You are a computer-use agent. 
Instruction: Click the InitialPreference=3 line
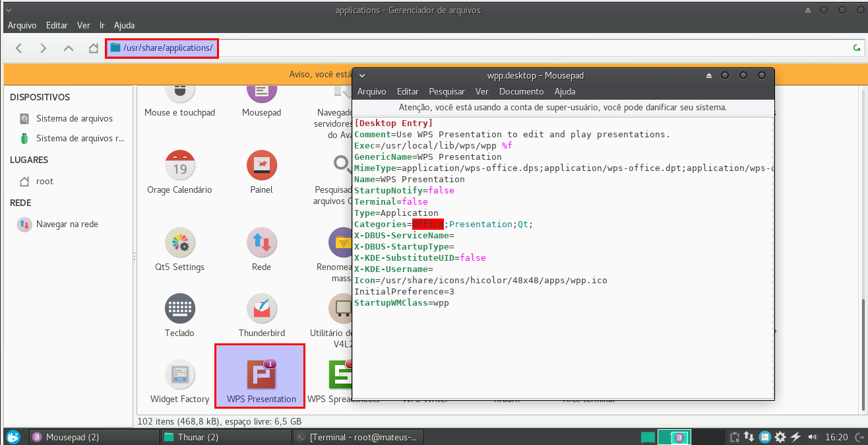tap(404, 292)
